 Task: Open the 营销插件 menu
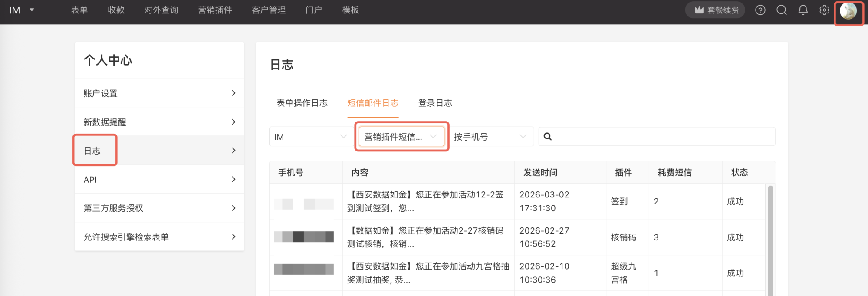click(x=215, y=10)
